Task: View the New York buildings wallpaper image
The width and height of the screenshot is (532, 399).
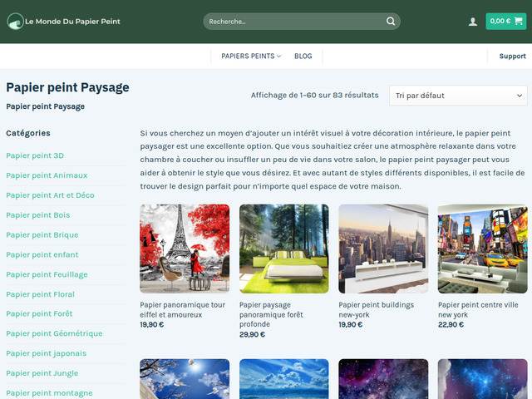Action: point(383,249)
